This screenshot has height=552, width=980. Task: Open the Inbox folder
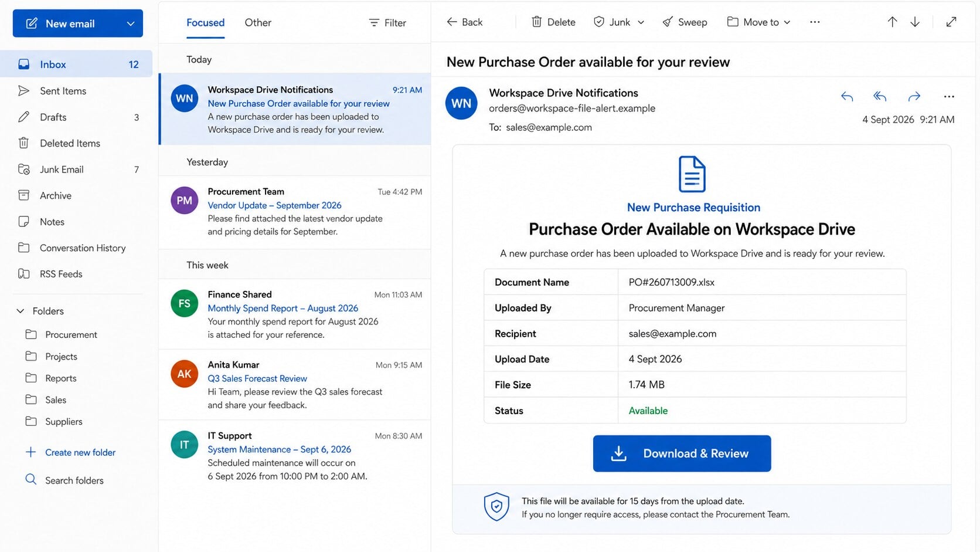coord(76,64)
